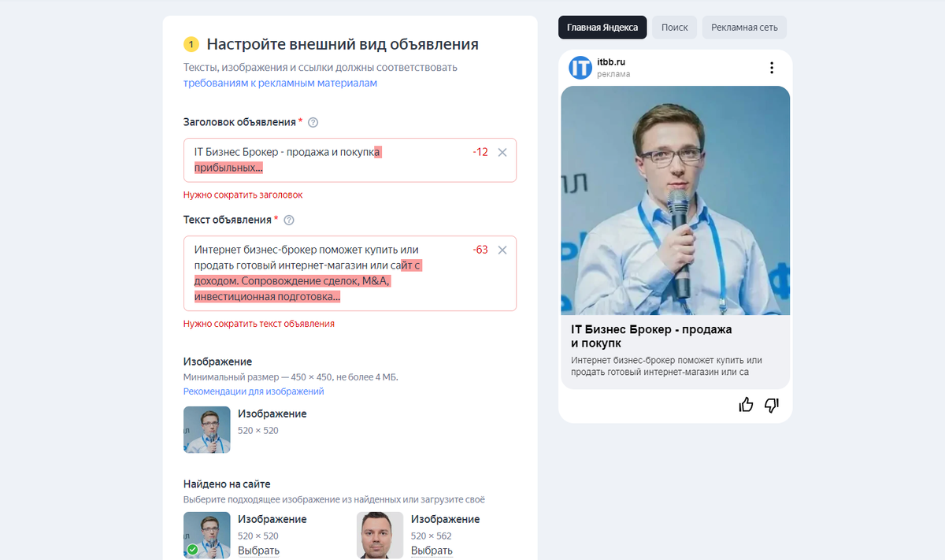Select the current 520 × 520 image thumbnail
This screenshot has width=945, height=560.
pyautogui.click(x=207, y=429)
